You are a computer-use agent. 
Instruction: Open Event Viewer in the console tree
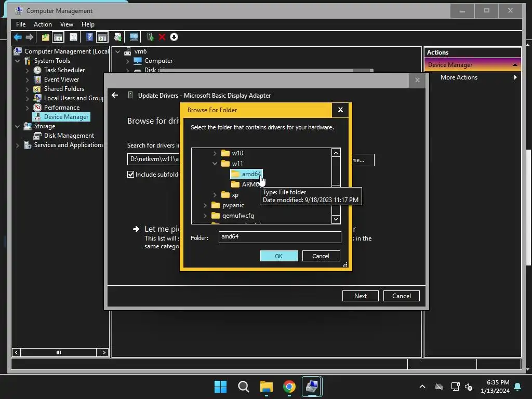(x=56, y=79)
